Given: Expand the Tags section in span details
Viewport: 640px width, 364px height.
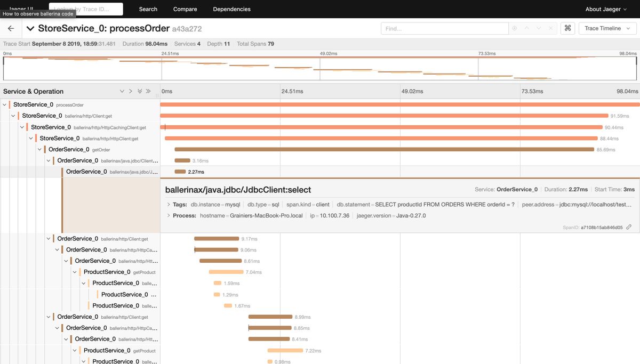Looking at the screenshot, I should (x=169, y=204).
